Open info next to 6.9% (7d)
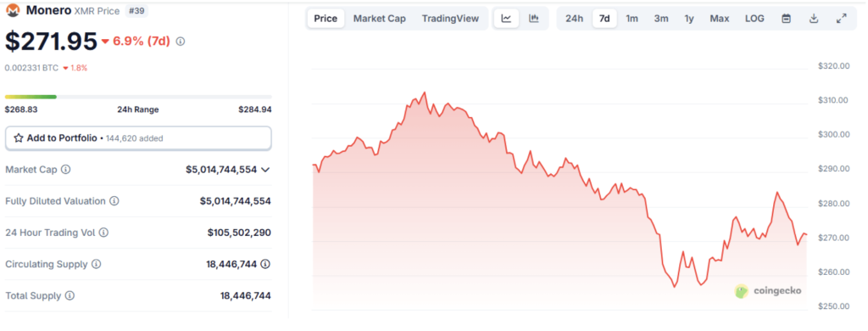The height and width of the screenshot is (331, 868). 181,41
